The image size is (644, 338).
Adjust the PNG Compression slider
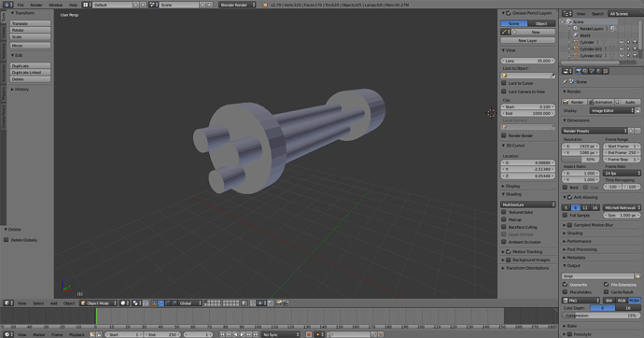(600, 316)
